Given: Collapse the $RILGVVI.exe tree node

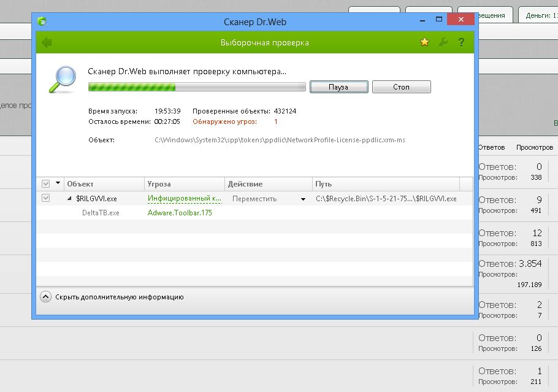Looking at the screenshot, I should point(69,199).
